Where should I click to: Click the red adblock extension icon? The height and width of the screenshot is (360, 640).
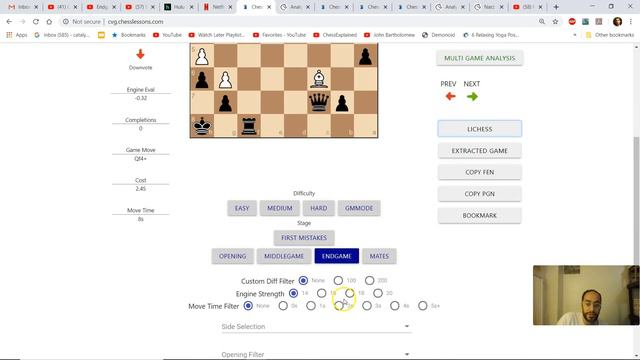click(572, 22)
